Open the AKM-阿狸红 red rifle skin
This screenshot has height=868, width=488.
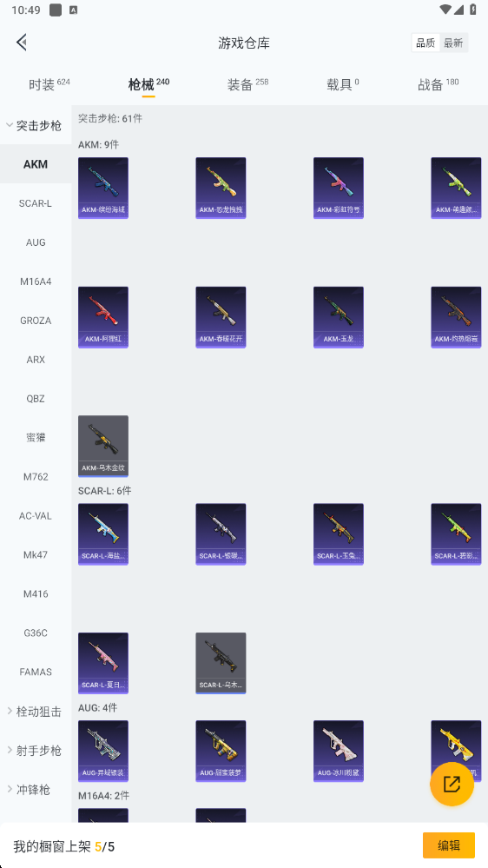(x=103, y=317)
